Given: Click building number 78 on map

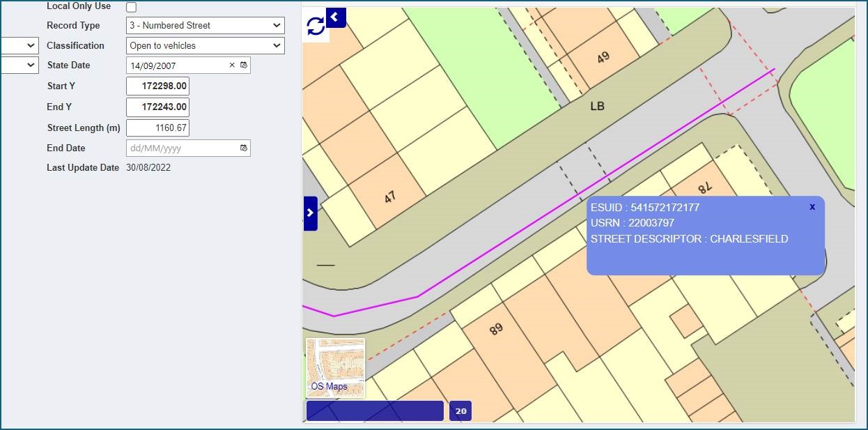Looking at the screenshot, I should pos(706,187).
